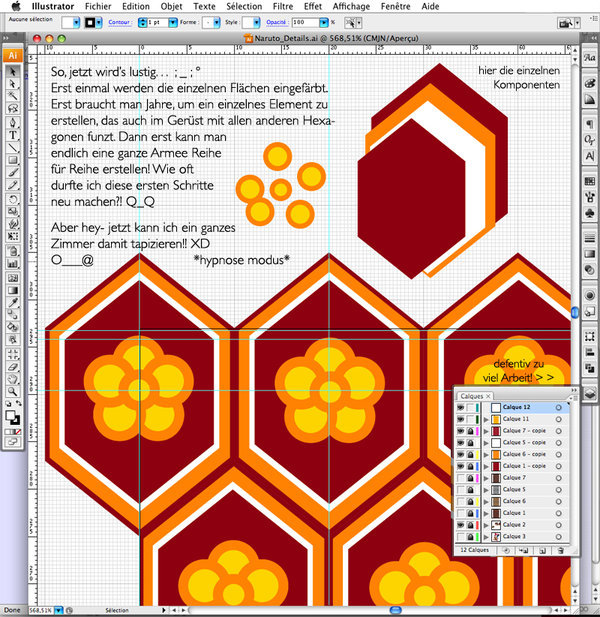Click the trash icon in Calques panel
This screenshot has height=617, width=600.
pos(561,550)
